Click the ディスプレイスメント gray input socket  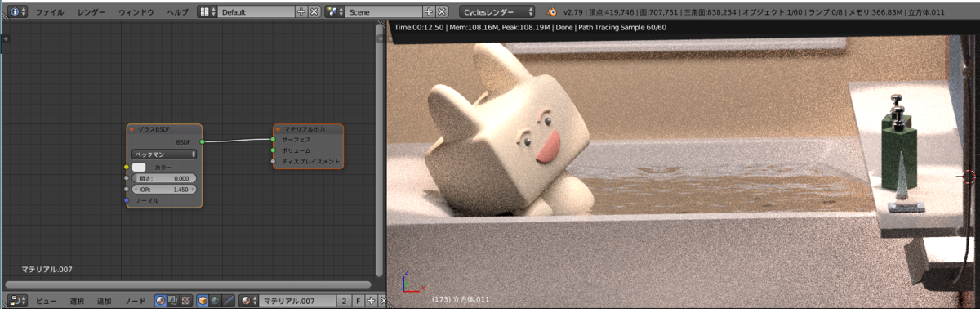pos(274,162)
